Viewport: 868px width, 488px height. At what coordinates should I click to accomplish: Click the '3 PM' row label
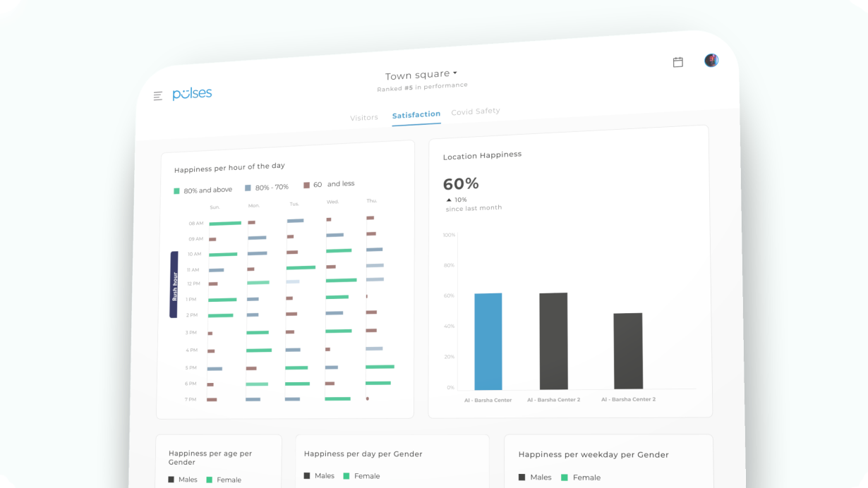(191, 333)
